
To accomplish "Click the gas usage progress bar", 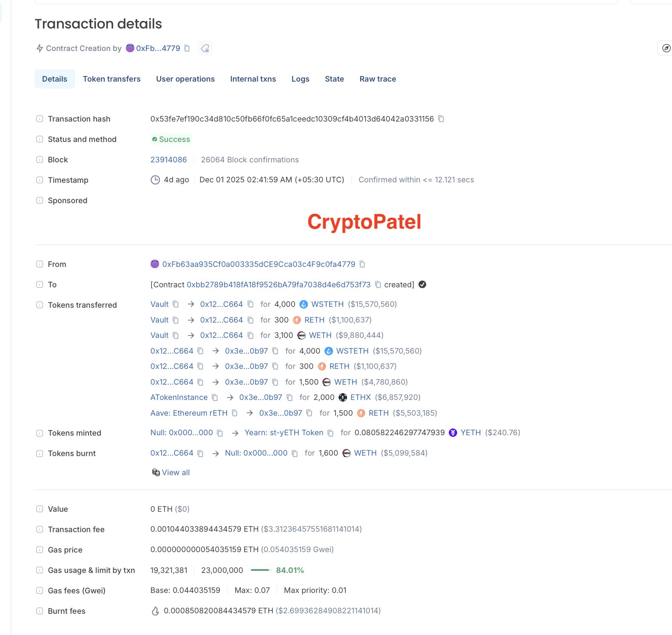I will 259,570.
